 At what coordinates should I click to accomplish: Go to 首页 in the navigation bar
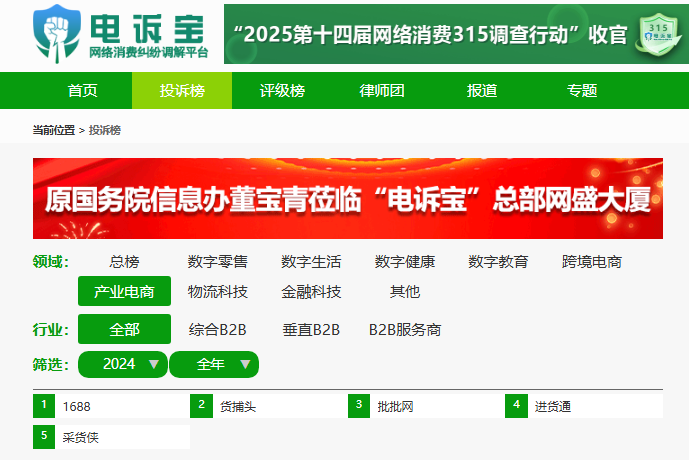click(x=82, y=91)
